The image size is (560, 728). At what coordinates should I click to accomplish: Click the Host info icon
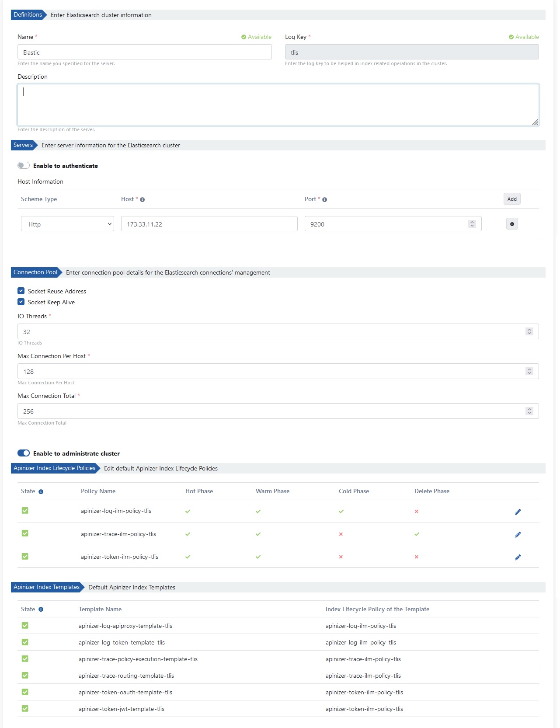(x=142, y=199)
